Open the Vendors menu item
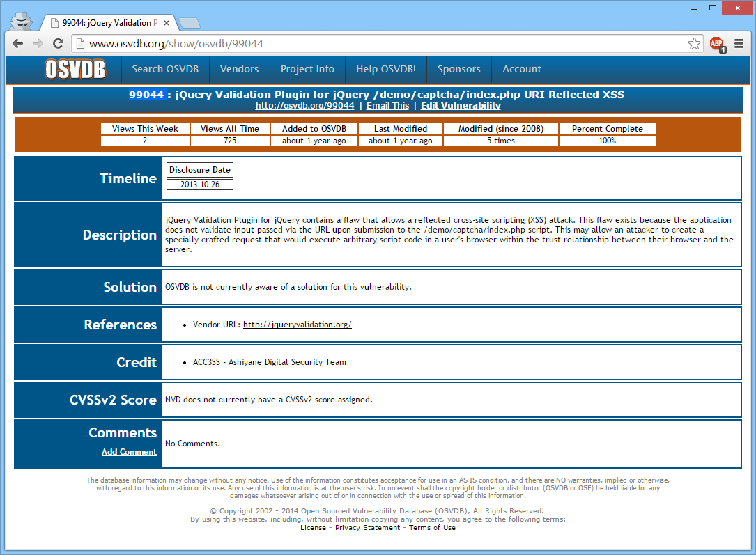Image resolution: width=756 pixels, height=555 pixels. (239, 69)
